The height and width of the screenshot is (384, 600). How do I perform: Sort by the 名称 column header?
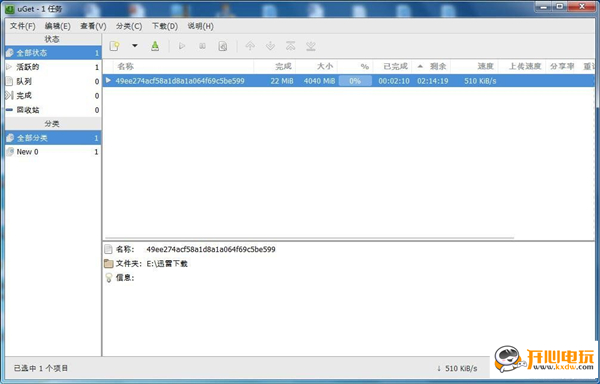coord(184,66)
